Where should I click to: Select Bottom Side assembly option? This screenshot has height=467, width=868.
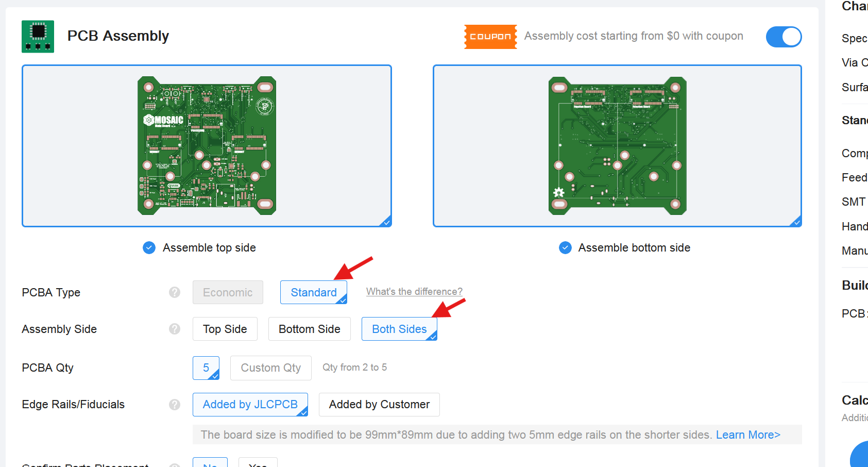310,329
